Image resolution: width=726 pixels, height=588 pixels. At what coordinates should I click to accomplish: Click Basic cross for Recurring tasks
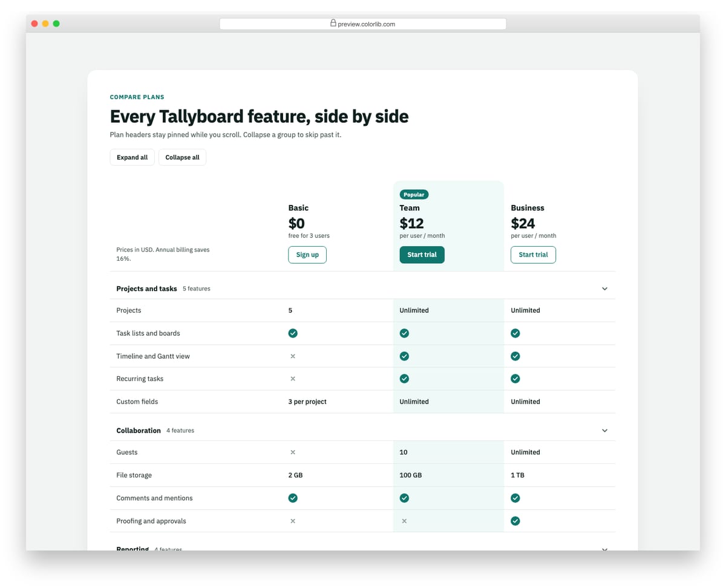click(x=293, y=379)
